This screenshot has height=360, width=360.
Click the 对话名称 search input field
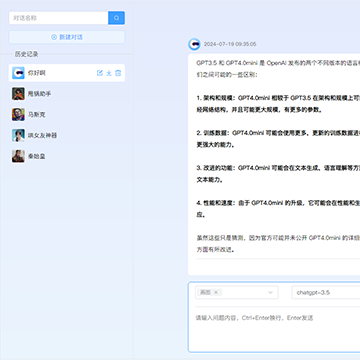click(58, 18)
